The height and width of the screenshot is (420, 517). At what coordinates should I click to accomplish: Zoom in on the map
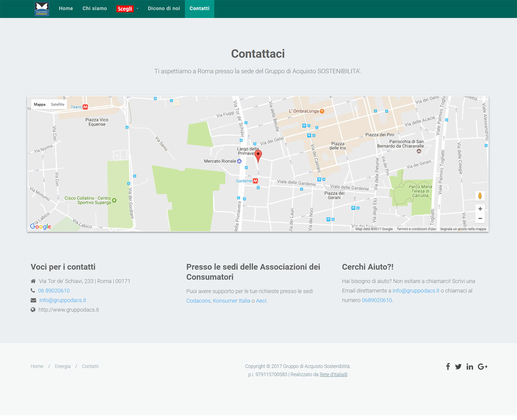(x=480, y=209)
